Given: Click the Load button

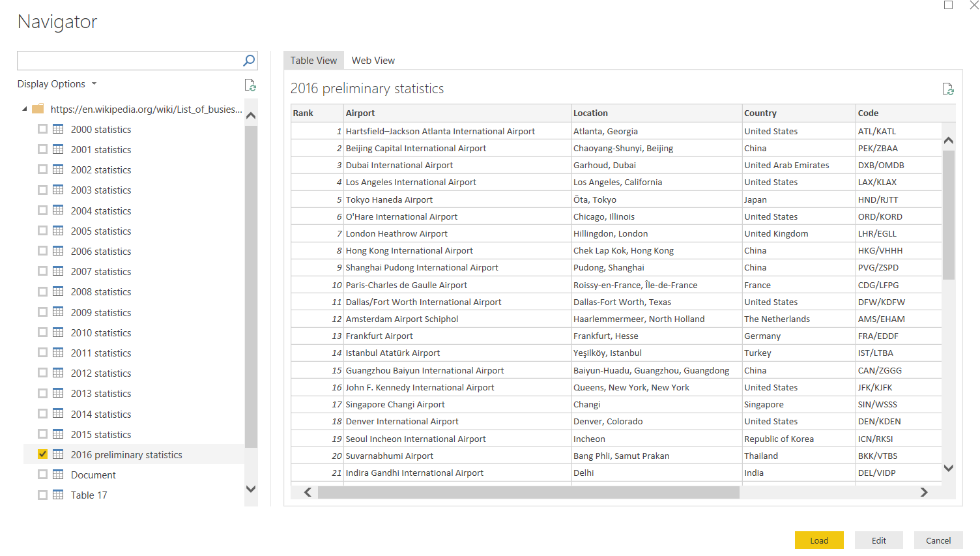Looking at the screenshot, I should (819, 540).
